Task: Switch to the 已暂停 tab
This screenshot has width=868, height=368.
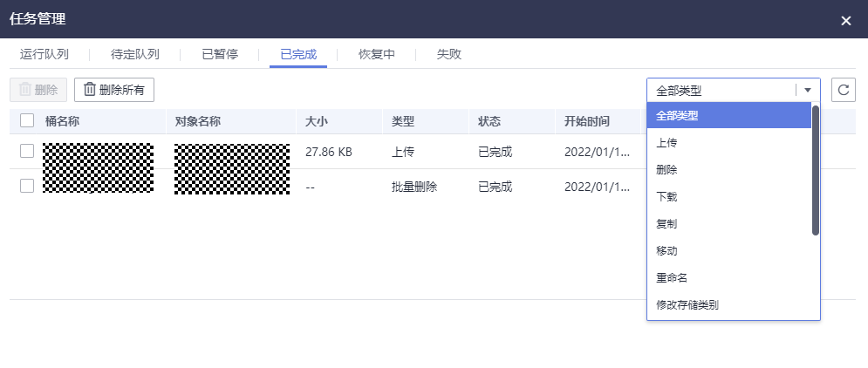Action: [x=220, y=54]
